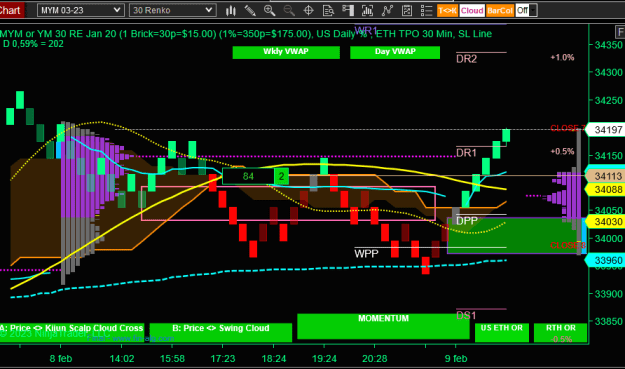Open the Off dropdown
Image resolution: width=625 pixels, height=369 pixels.
pos(526,10)
